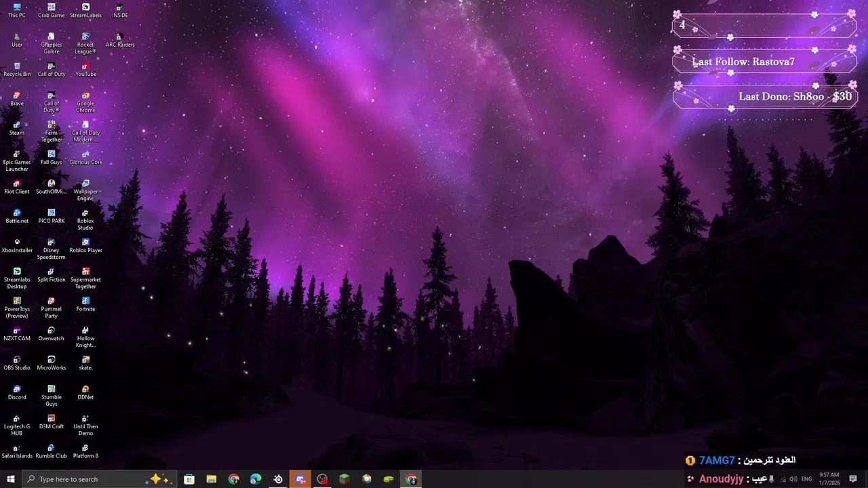Select the ARC Raiders shortcut

pyautogui.click(x=120, y=40)
